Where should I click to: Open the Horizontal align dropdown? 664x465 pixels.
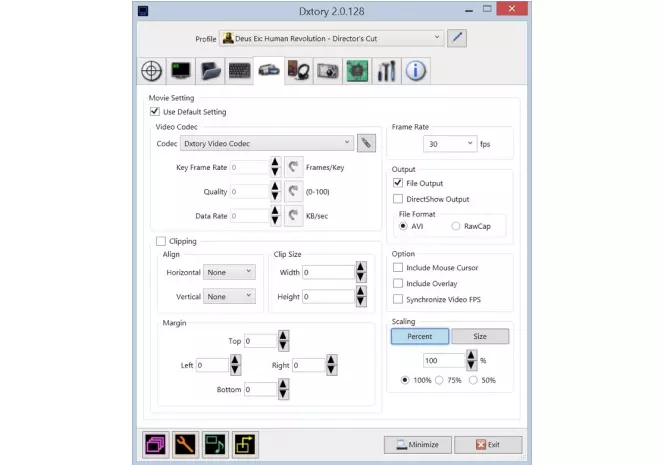(229, 272)
